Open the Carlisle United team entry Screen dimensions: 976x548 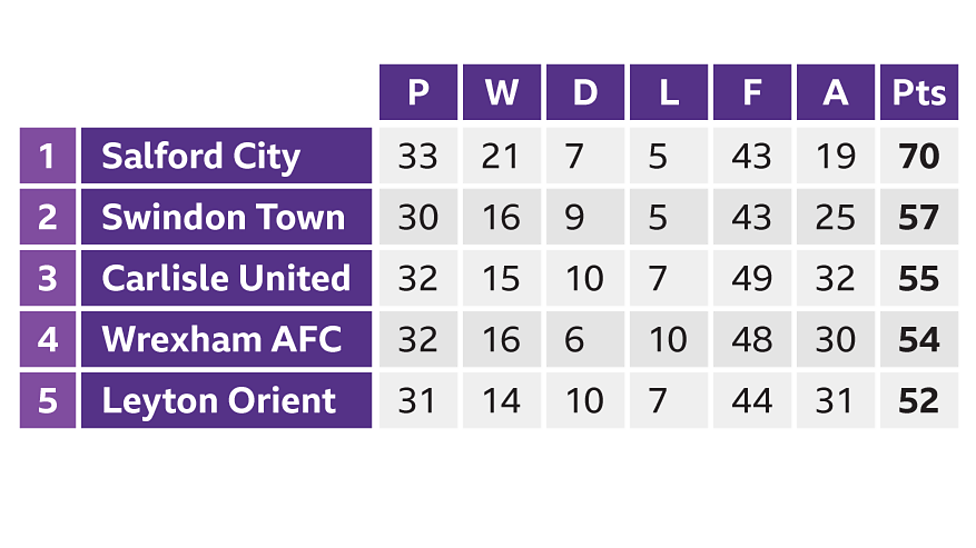(226, 278)
